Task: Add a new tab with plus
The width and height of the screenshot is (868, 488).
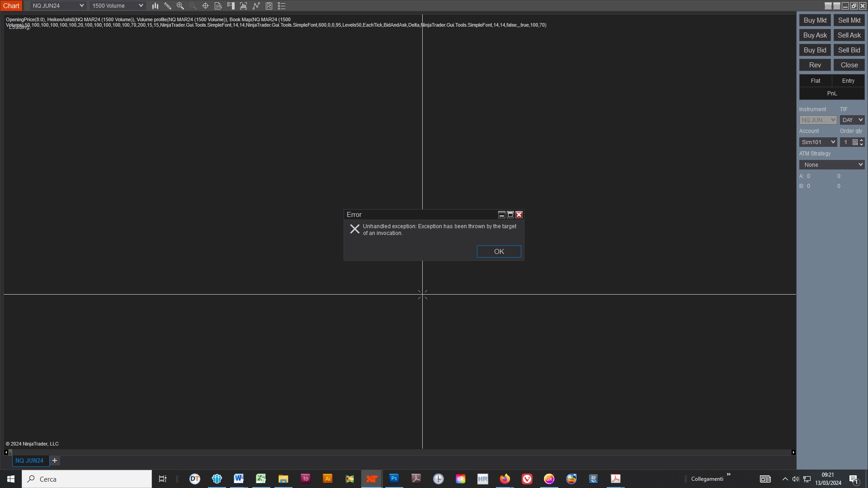Action: [55, 460]
